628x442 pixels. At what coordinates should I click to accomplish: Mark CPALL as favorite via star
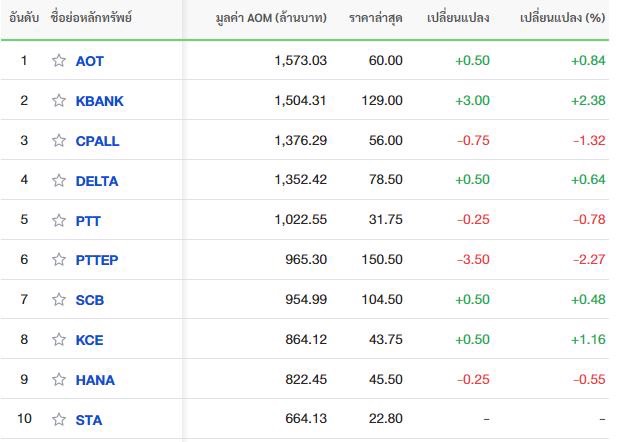pyautogui.click(x=59, y=140)
